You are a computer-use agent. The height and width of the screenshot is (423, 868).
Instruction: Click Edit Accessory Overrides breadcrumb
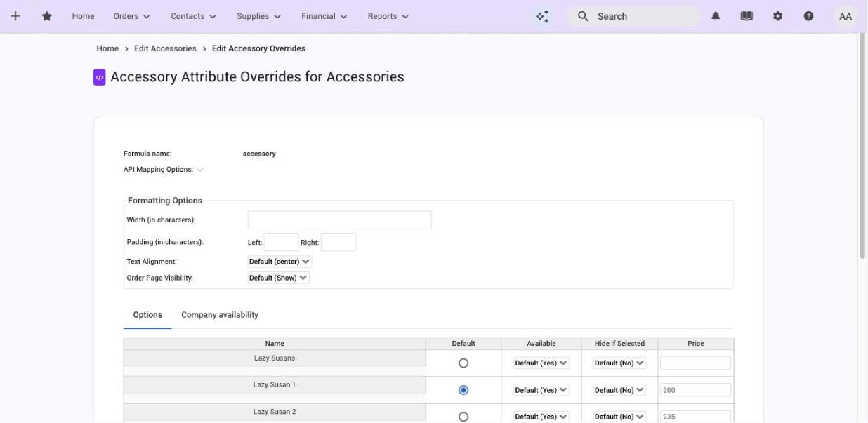coord(258,48)
